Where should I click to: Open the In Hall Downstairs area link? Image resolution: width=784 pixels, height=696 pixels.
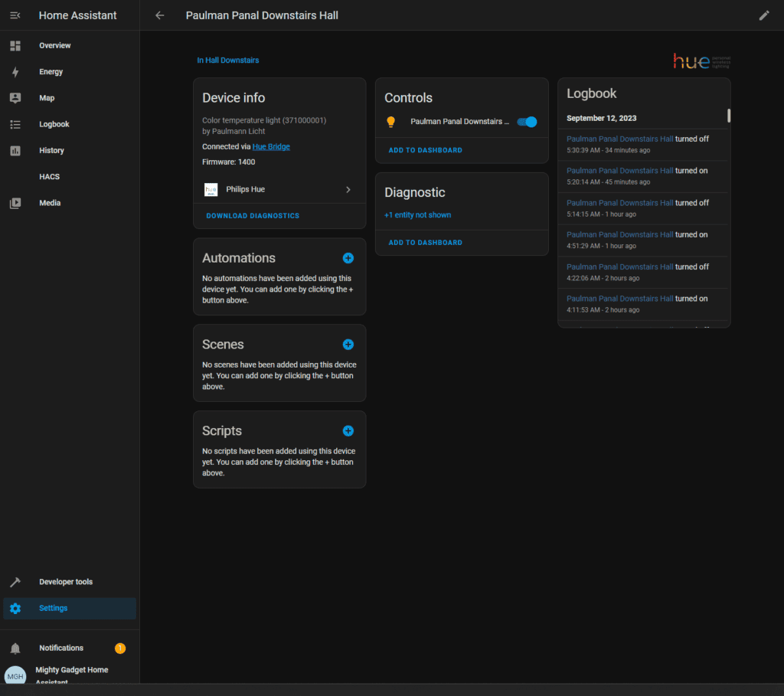click(227, 60)
